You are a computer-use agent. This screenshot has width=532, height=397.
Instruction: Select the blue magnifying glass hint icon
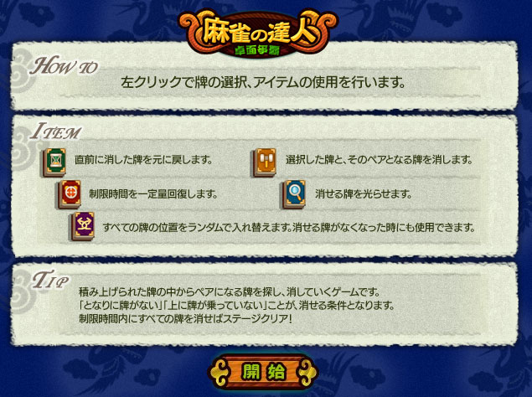[x=294, y=194]
